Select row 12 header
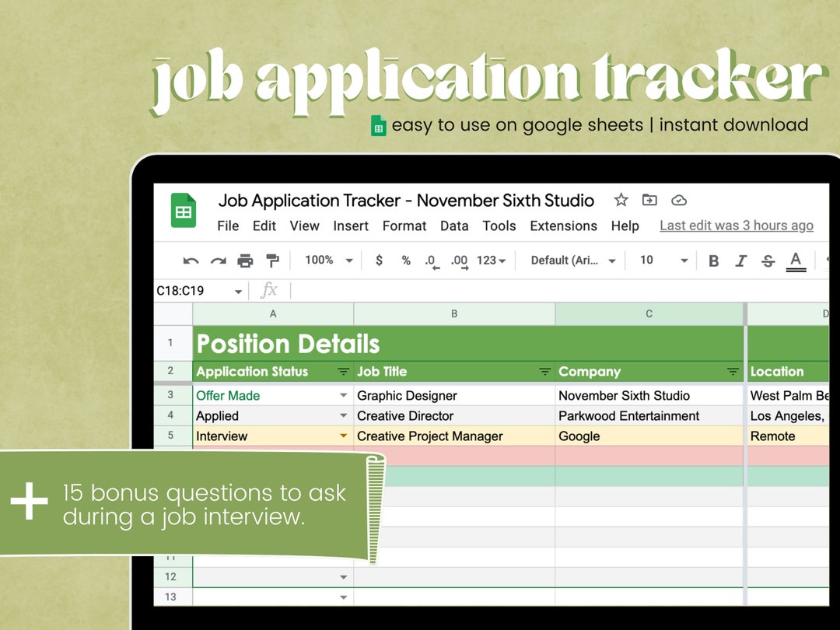Viewport: 840px width, 630px height. 173,577
